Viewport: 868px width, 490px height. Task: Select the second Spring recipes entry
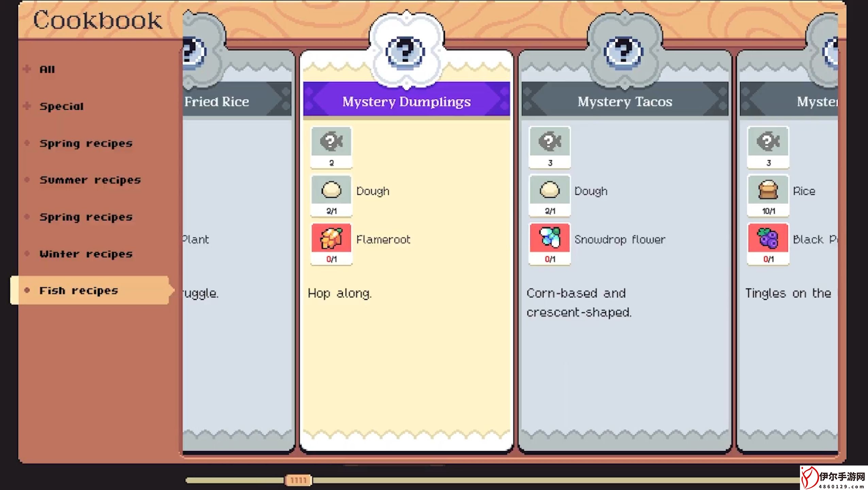(x=86, y=216)
